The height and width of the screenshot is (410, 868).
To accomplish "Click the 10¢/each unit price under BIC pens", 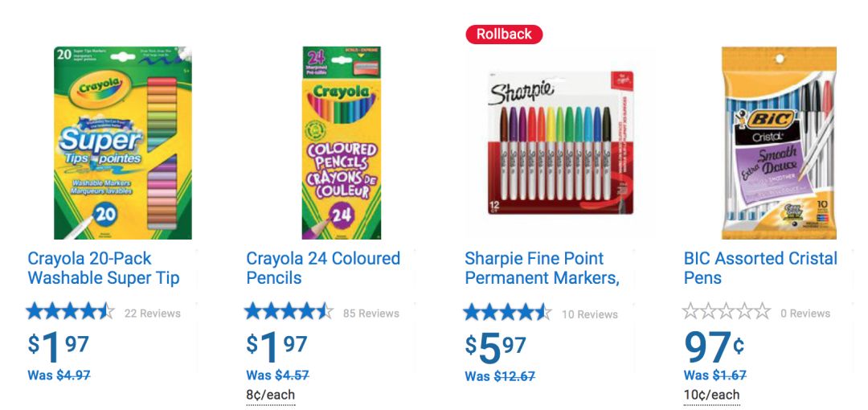I will (711, 395).
